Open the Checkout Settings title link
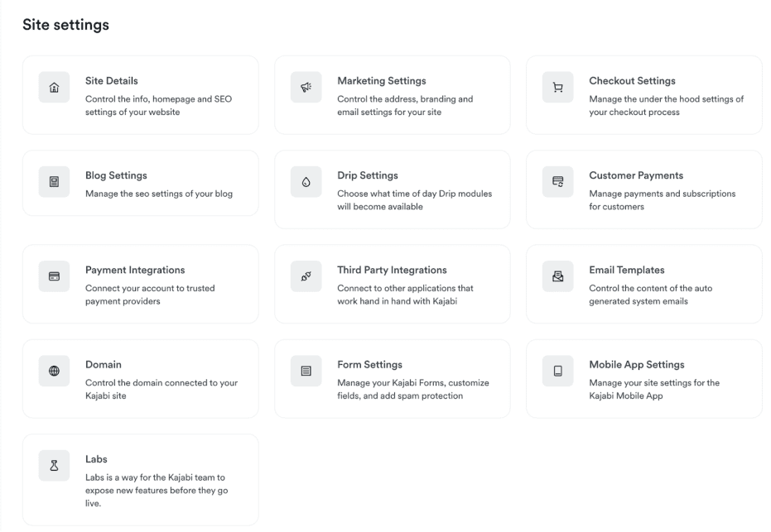The width and height of the screenshot is (771, 532). click(632, 81)
